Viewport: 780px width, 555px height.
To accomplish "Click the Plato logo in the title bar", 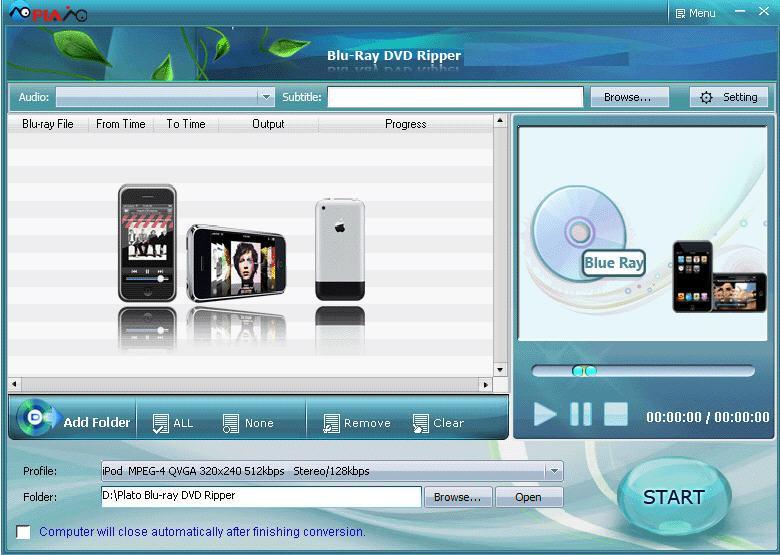I will (48, 12).
